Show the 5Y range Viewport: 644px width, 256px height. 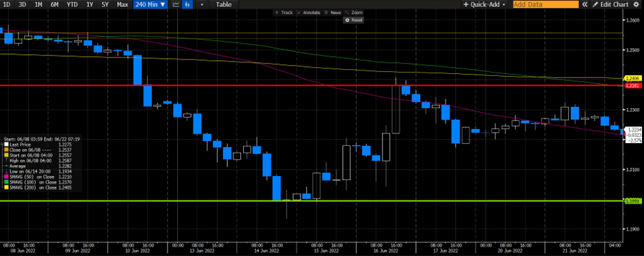point(105,5)
